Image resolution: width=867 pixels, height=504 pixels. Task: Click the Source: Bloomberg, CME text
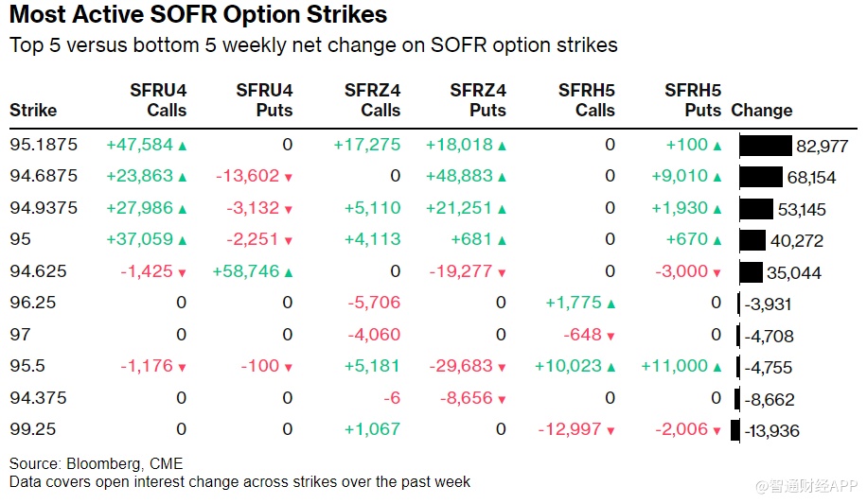[x=97, y=463]
